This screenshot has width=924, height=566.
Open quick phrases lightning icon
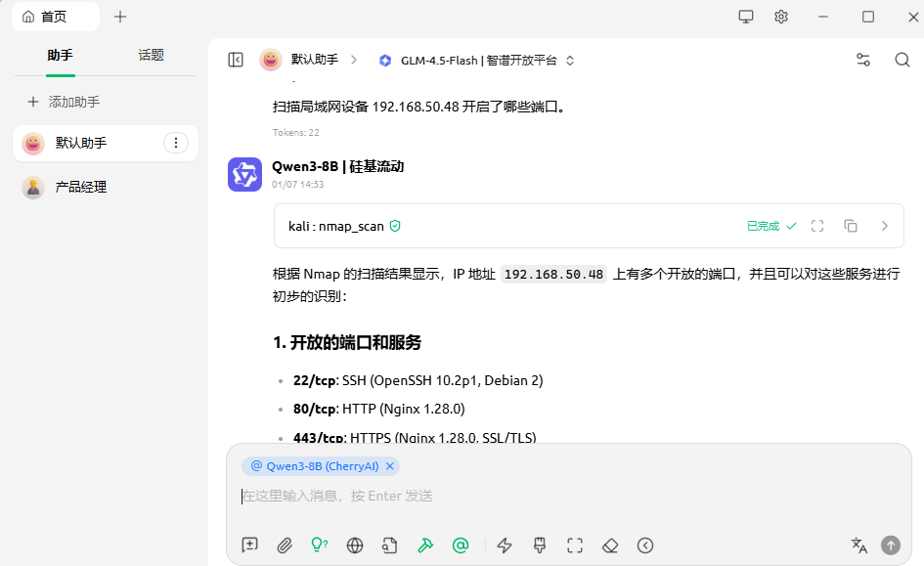pyautogui.click(x=505, y=545)
